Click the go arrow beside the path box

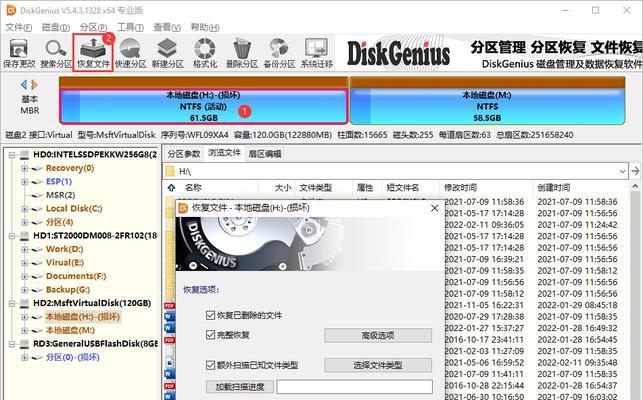(635, 171)
